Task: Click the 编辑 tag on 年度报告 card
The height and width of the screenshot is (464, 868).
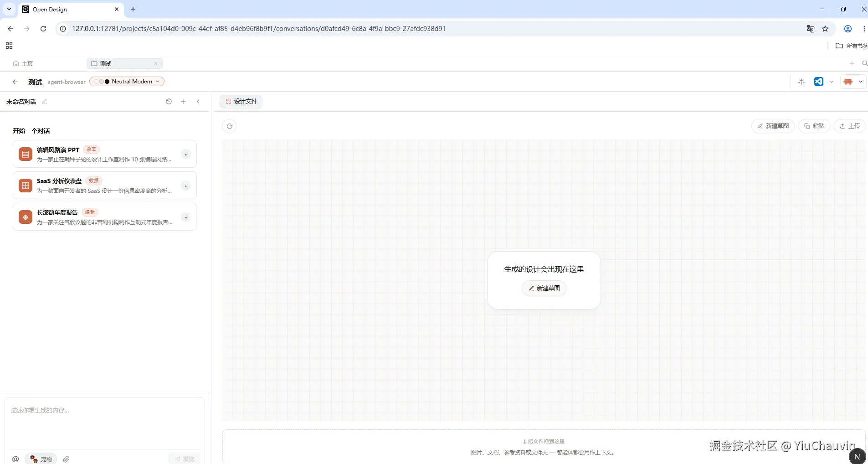Action: coord(90,212)
